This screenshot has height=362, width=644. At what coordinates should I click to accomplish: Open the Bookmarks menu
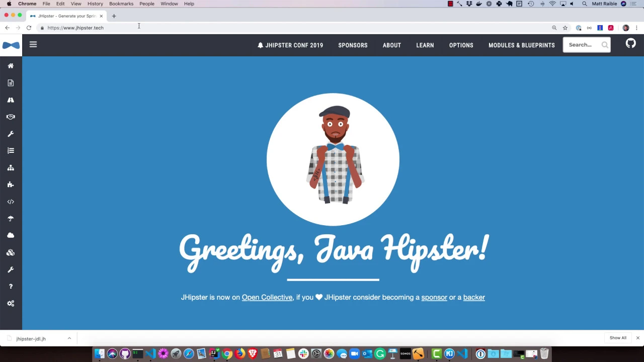point(121,4)
